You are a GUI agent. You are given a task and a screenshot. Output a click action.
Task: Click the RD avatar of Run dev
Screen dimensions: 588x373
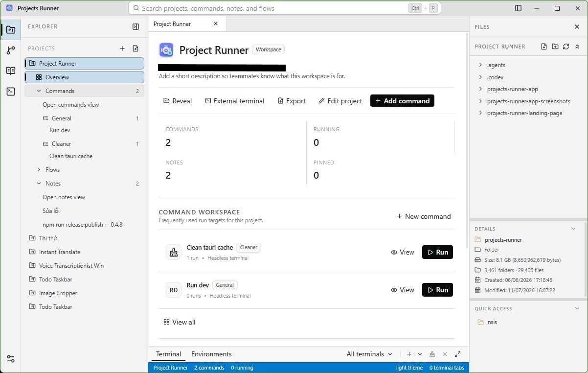(x=174, y=290)
